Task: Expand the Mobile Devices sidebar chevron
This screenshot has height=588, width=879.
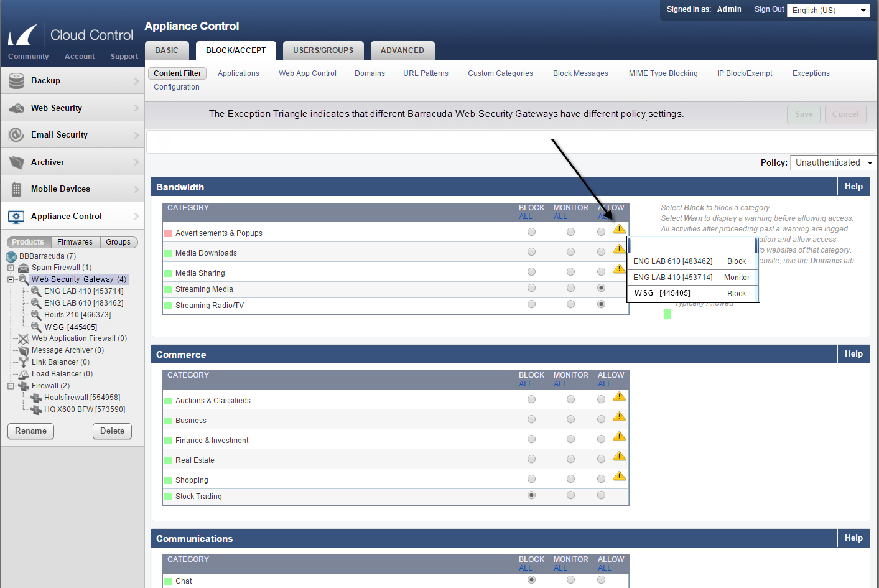Action: tap(136, 189)
